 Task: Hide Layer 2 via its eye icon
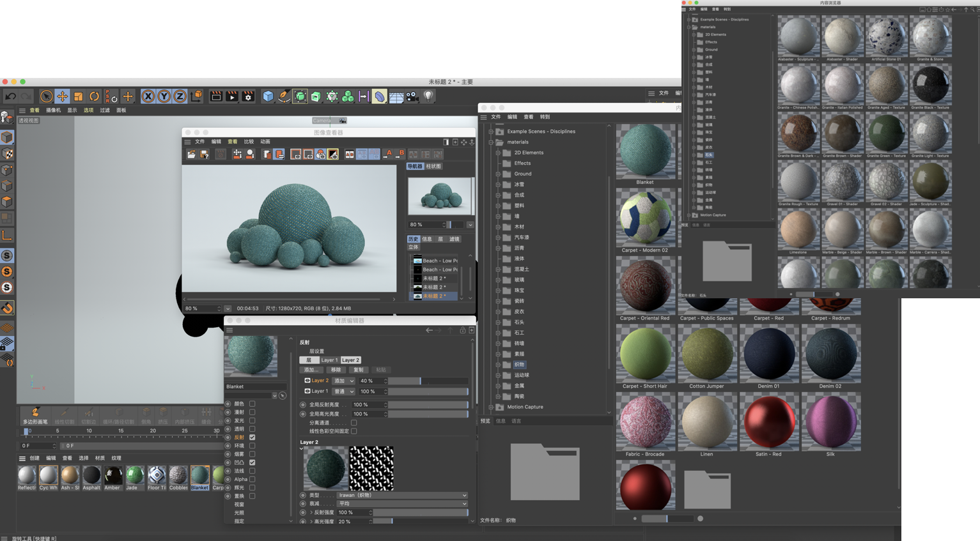click(307, 381)
